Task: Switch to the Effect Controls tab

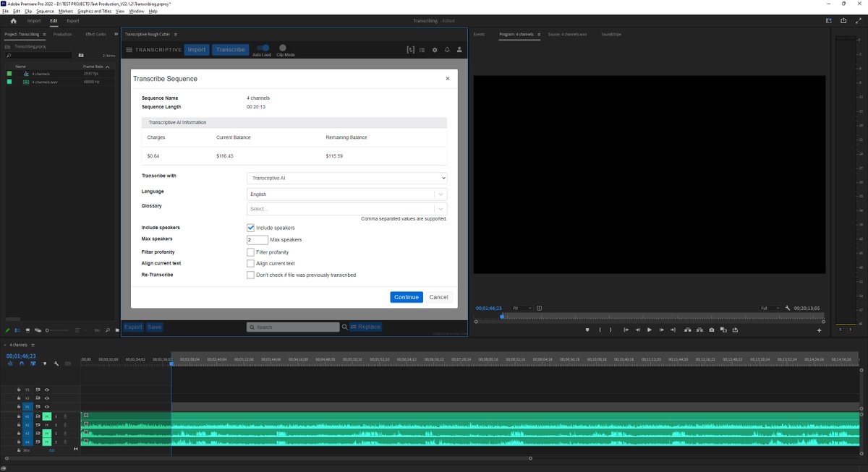Action: [x=95, y=34]
